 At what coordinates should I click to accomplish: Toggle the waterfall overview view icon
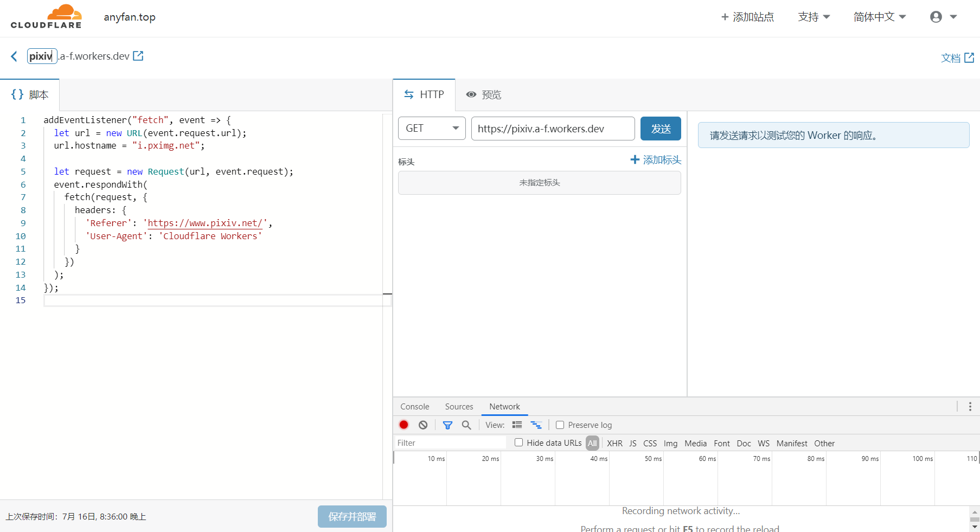(x=536, y=425)
